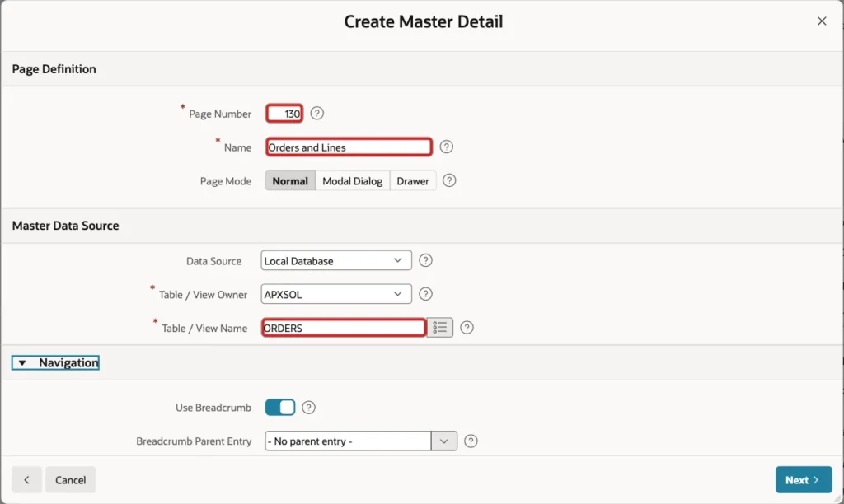Collapse the Navigation section

coord(55,362)
